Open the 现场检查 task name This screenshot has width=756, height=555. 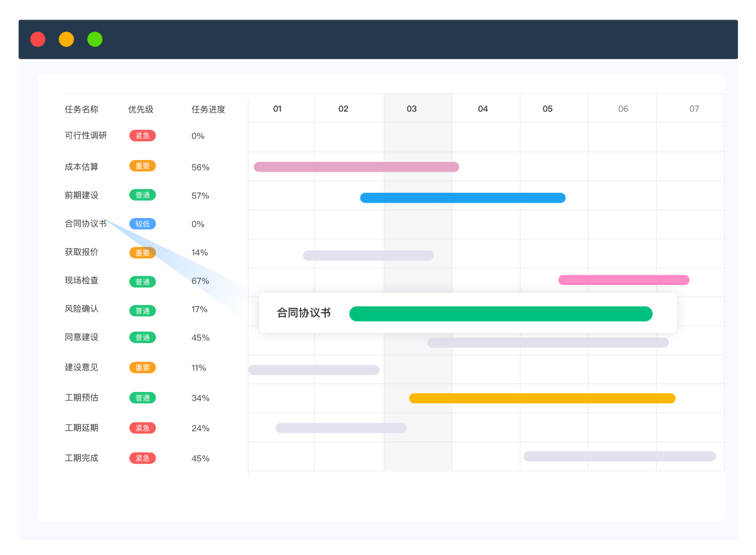pyautogui.click(x=81, y=280)
